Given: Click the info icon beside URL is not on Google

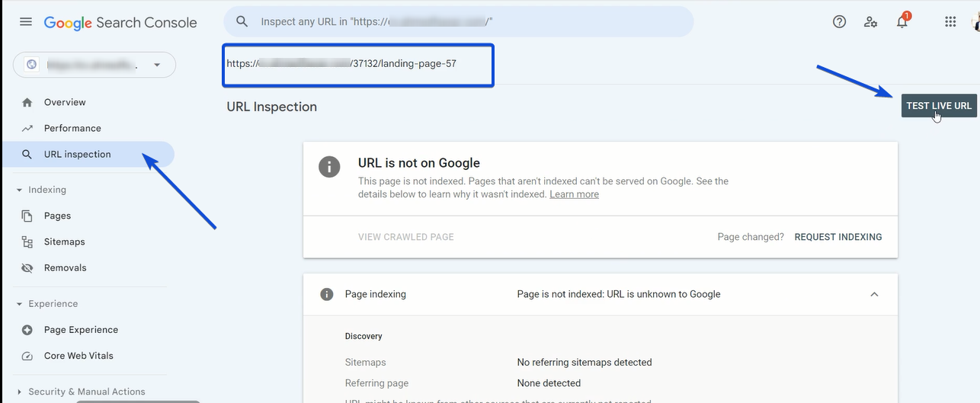Looking at the screenshot, I should coord(329,167).
